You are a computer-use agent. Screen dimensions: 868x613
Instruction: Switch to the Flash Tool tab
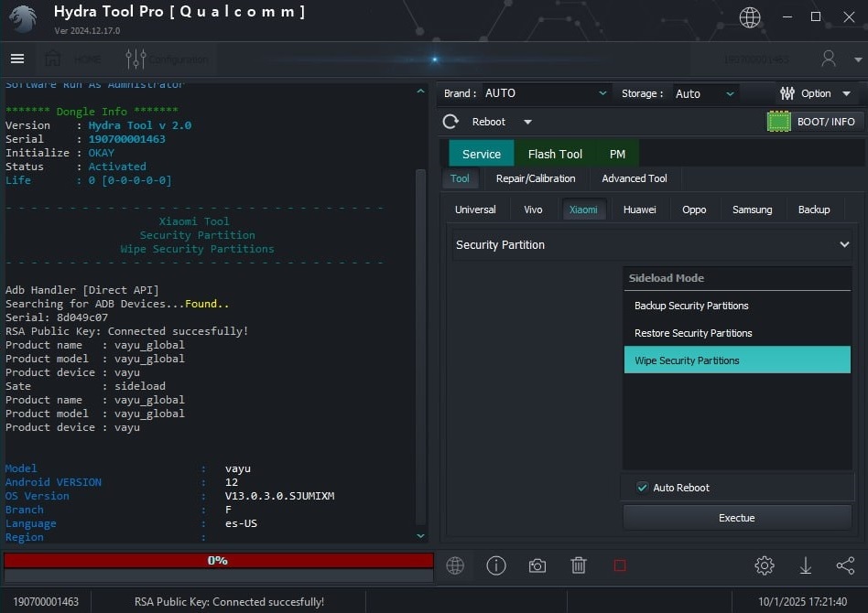click(555, 154)
